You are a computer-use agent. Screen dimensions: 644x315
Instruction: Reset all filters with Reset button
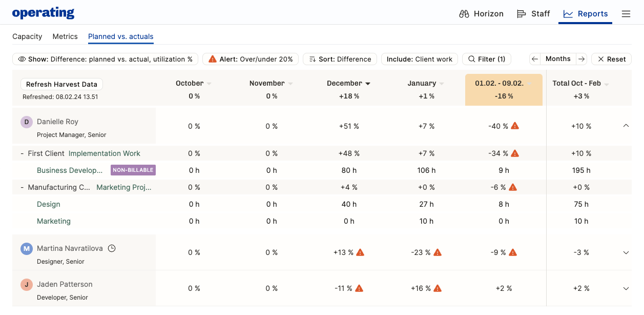tap(611, 59)
